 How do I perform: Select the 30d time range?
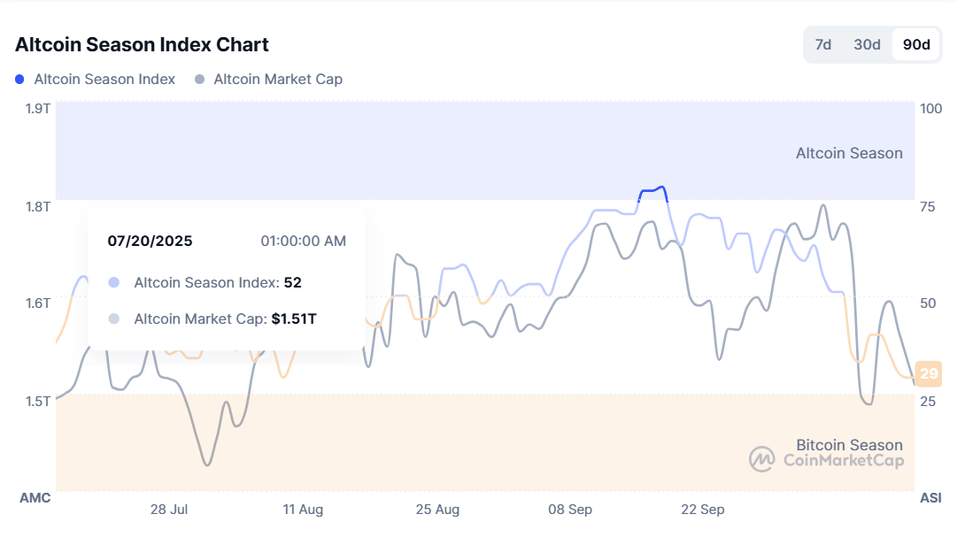(x=867, y=45)
